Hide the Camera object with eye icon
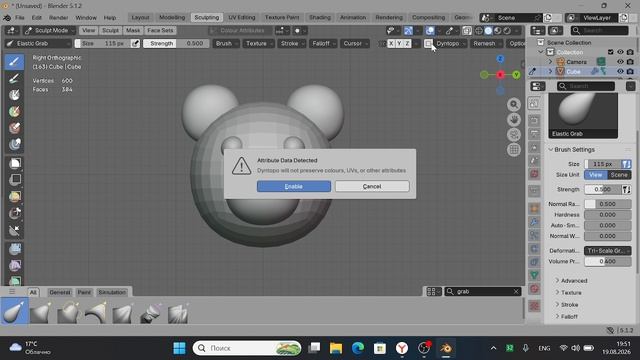 (620, 62)
